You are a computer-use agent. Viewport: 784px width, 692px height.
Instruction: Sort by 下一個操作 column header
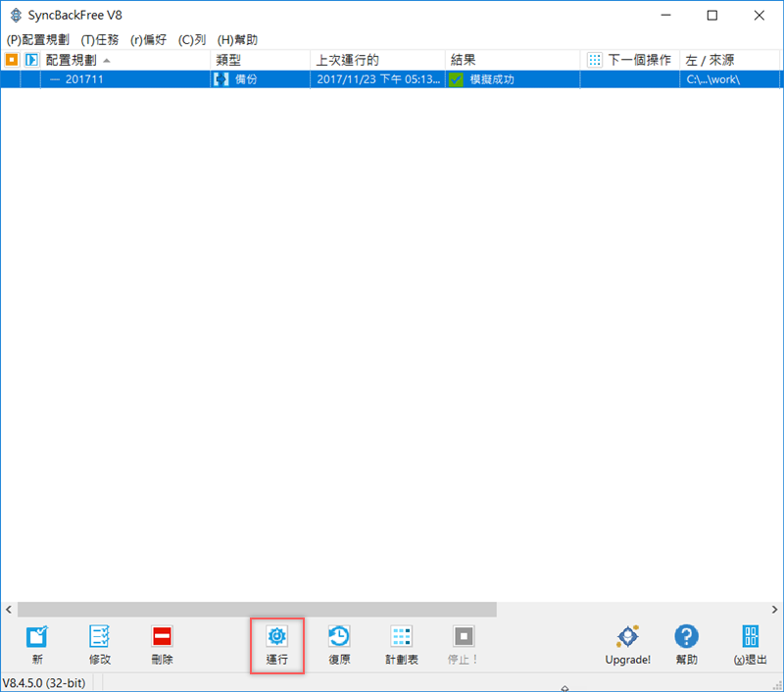pos(630,60)
